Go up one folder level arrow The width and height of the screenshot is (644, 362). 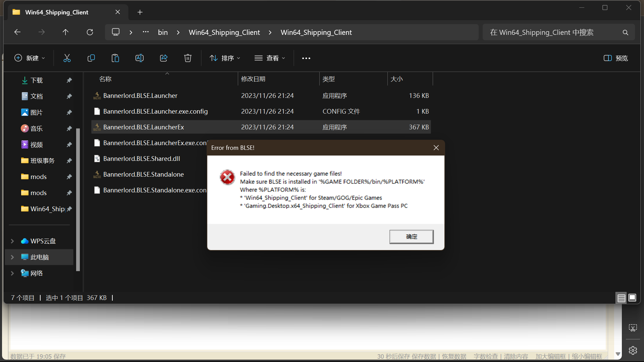click(65, 32)
